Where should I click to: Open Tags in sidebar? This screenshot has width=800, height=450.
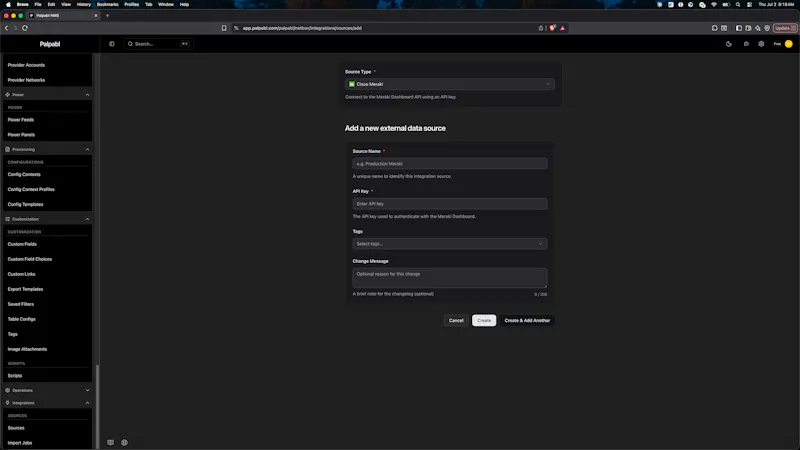click(x=13, y=334)
